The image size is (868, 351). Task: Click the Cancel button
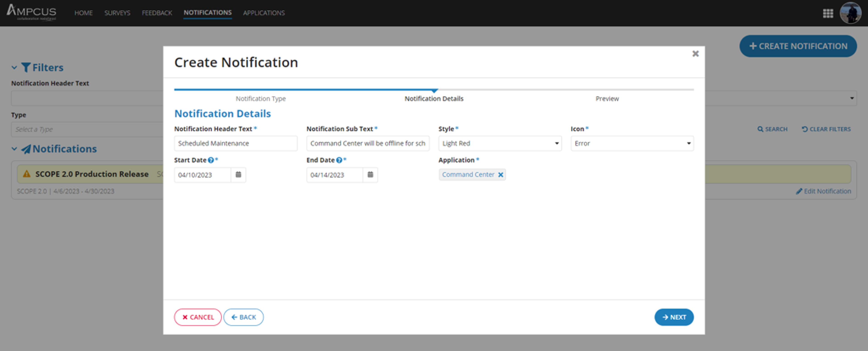(198, 317)
